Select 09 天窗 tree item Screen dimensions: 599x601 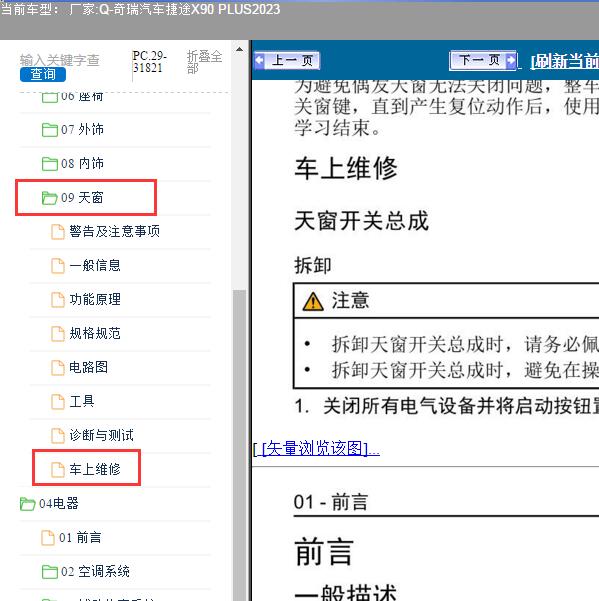(82, 198)
